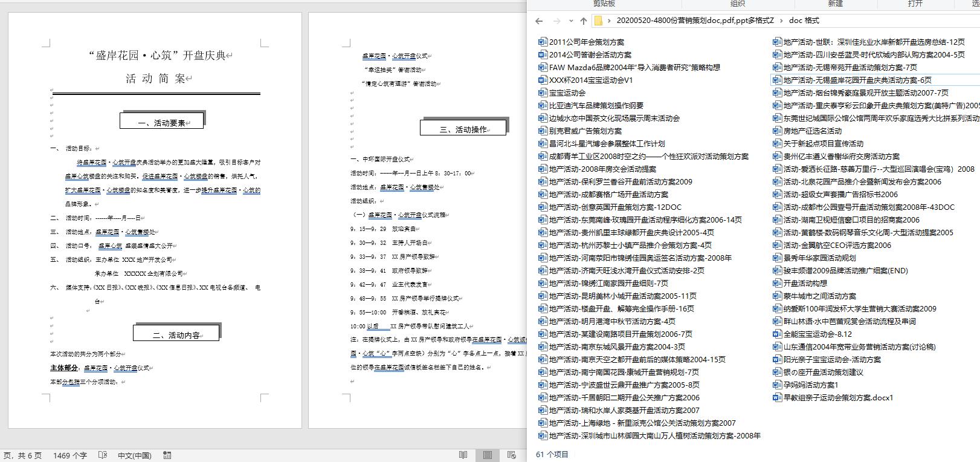This screenshot has width=980, height=462.
Task: Click Word icon of 阳光亲子宝宝运动会-活动方案
Action: 778,359
